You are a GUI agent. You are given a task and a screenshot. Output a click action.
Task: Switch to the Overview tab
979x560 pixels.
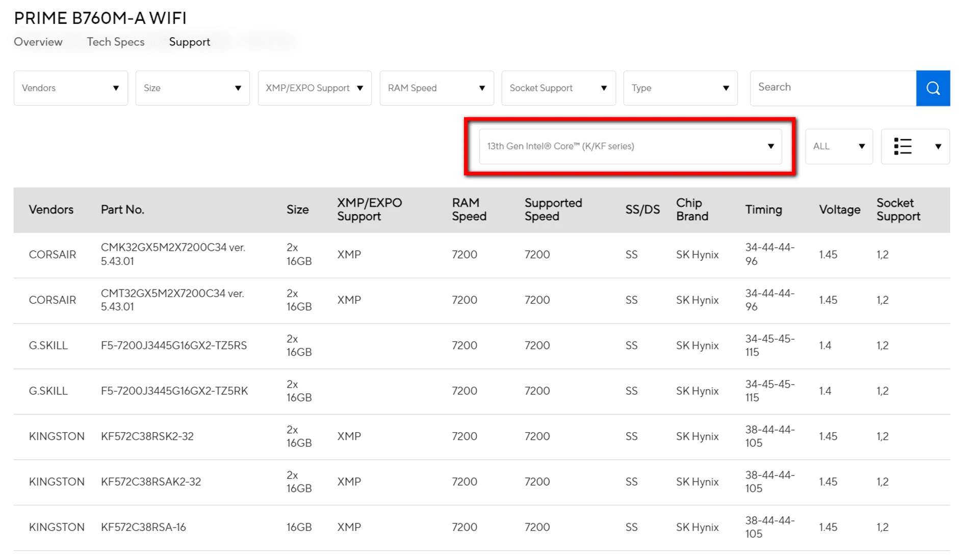click(x=38, y=42)
